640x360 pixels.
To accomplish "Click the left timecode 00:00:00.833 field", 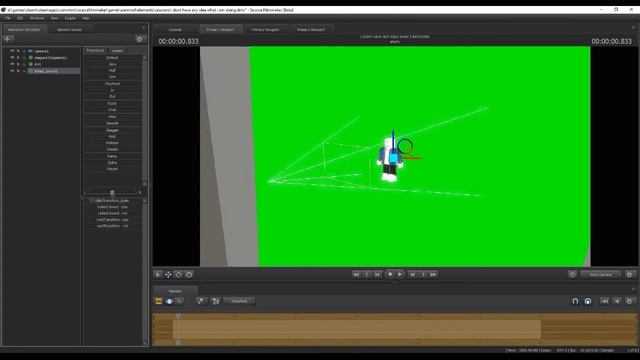I will click(x=178, y=41).
